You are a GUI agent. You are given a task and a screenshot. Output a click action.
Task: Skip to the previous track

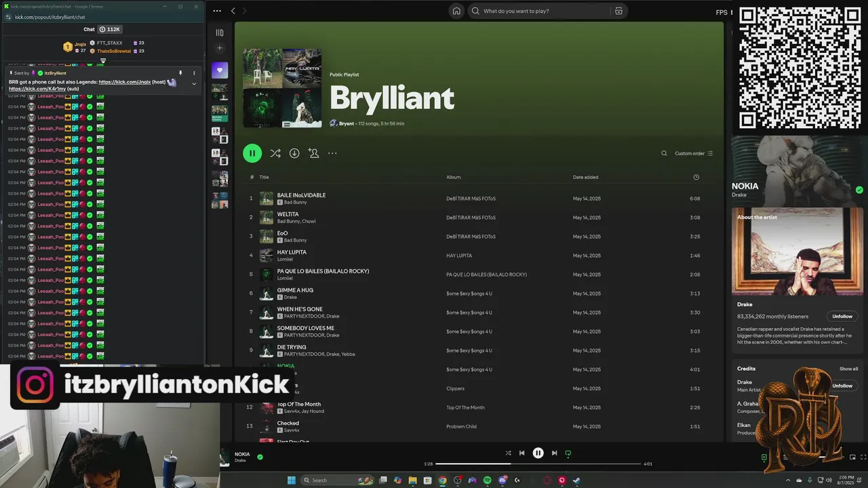(x=521, y=453)
